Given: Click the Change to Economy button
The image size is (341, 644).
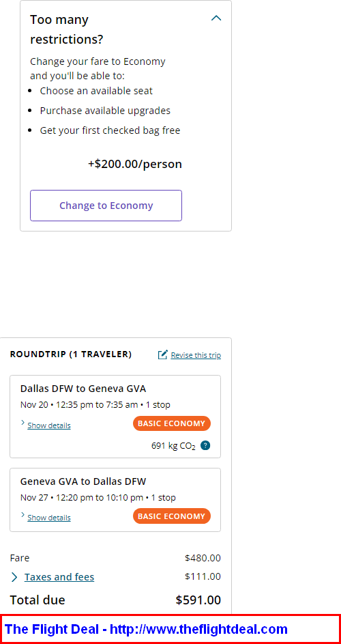Looking at the screenshot, I should (x=106, y=206).
